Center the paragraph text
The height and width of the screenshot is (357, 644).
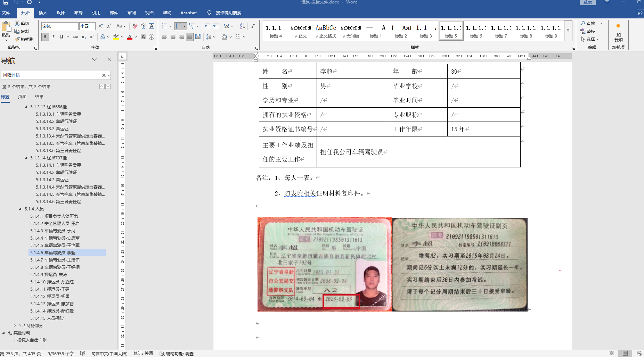[x=173, y=37]
